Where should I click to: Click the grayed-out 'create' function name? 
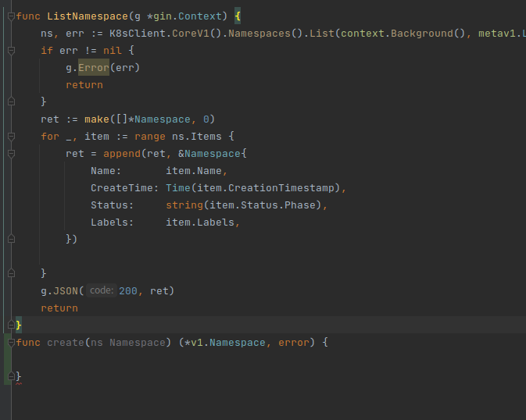click(66, 342)
